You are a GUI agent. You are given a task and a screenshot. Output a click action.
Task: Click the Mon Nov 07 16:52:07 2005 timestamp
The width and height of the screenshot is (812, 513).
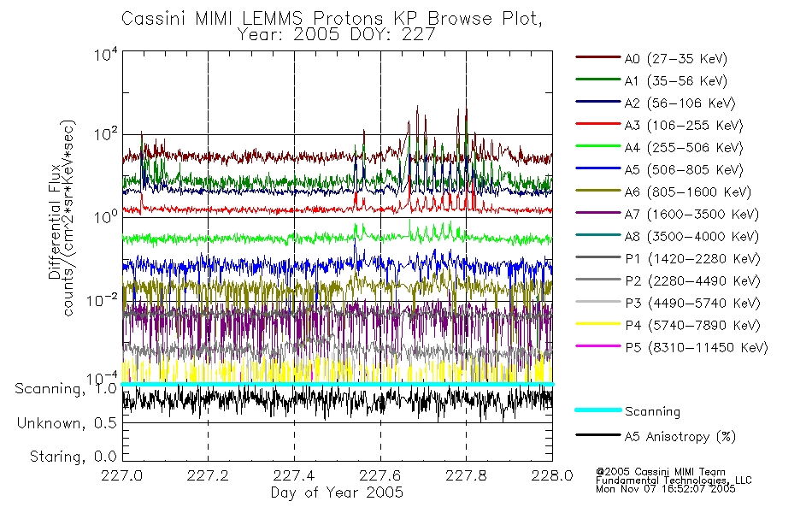pos(666,489)
